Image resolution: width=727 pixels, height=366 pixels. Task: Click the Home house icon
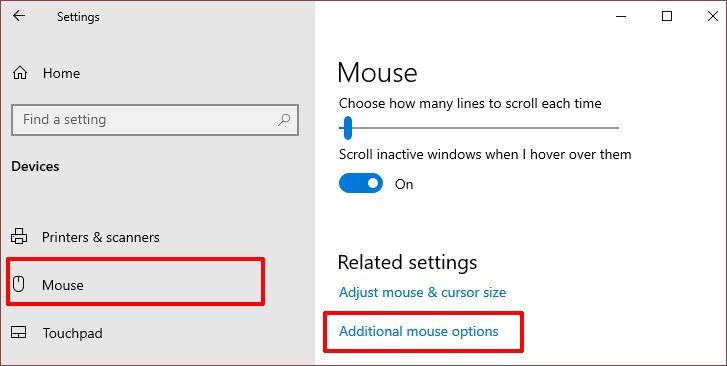[x=19, y=73]
